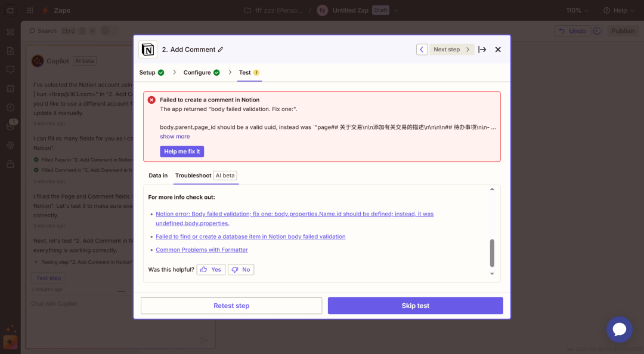Open the dropdown chevron next to Draft
The image size is (644, 354).
(x=397, y=10)
